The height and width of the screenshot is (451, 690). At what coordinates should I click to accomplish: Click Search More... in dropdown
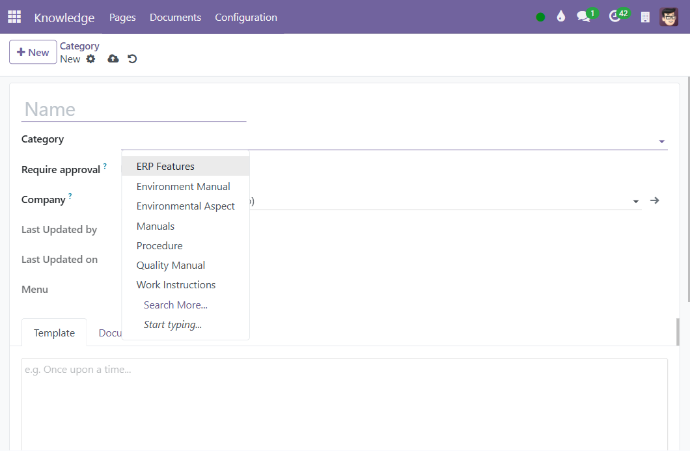[x=175, y=305]
